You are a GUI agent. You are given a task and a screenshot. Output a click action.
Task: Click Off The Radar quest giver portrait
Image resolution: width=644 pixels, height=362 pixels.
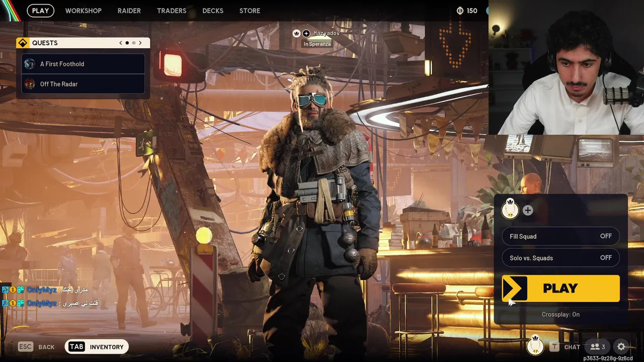point(30,84)
